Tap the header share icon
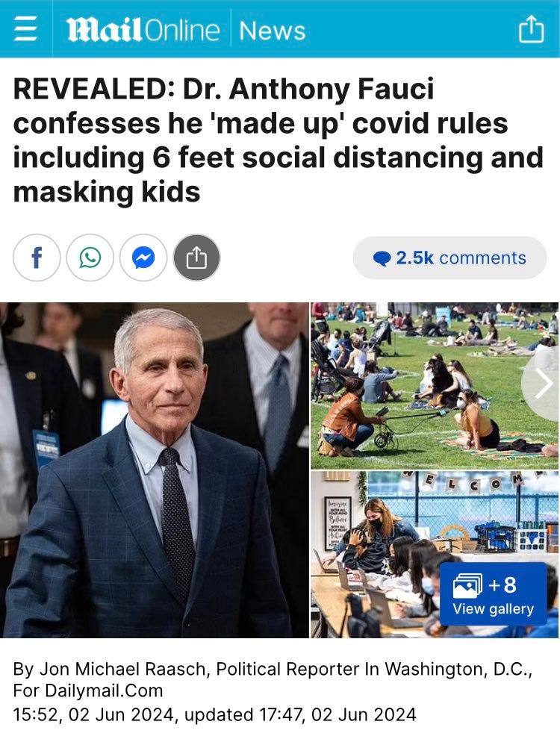 [531, 29]
